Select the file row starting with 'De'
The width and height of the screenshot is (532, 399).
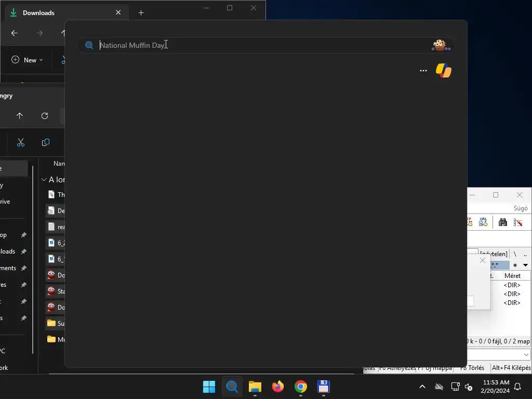point(55,211)
